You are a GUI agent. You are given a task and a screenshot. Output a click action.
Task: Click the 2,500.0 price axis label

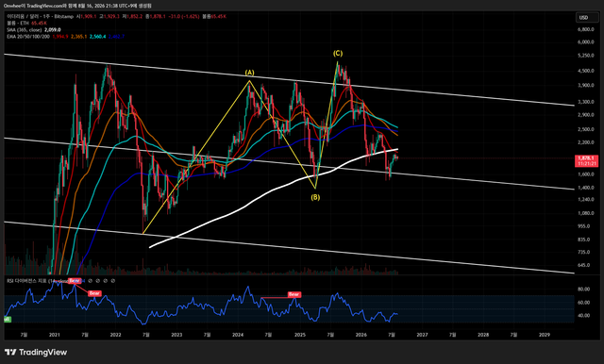click(585, 129)
